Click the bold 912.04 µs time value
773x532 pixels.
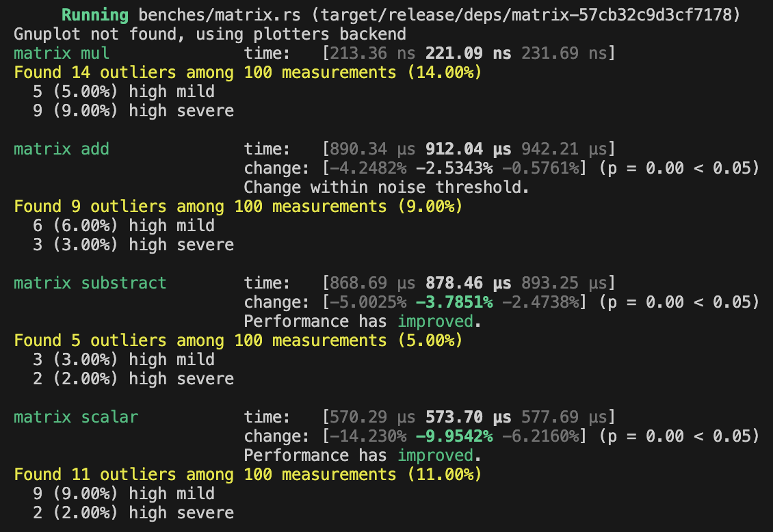click(468, 148)
